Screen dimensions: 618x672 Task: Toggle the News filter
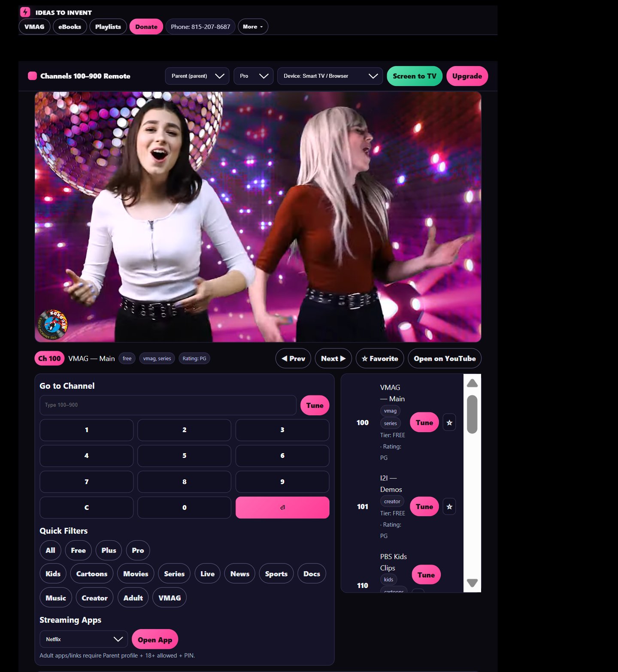[x=240, y=574]
